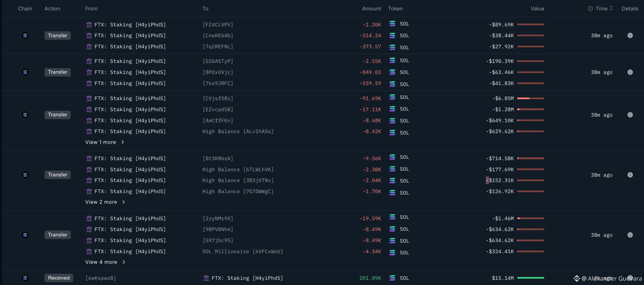Click amount 201.09K in Received row
Image resolution: width=644 pixels, height=285 pixels.
370,278
